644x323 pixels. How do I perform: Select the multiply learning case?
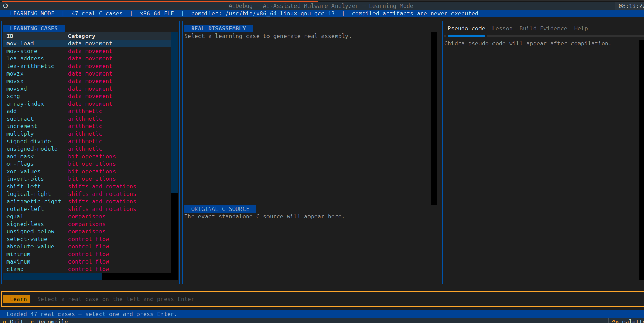pyautogui.click(x=87, y=134)
